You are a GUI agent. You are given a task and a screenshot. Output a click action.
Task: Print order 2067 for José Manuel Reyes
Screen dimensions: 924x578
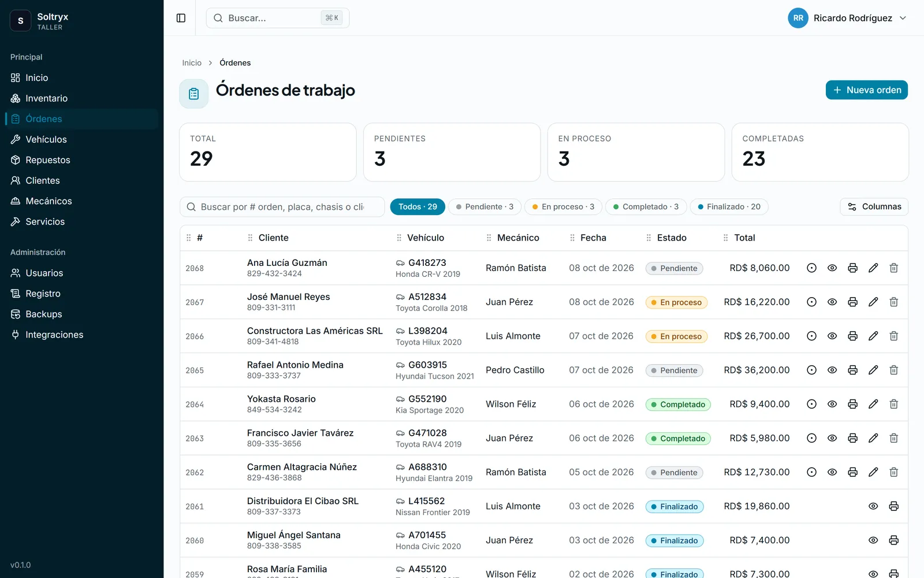click(852, 302)
